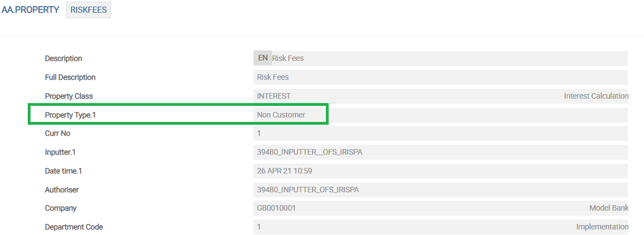Click the Interest Calculation enrichment text

[x=596, y=96]
